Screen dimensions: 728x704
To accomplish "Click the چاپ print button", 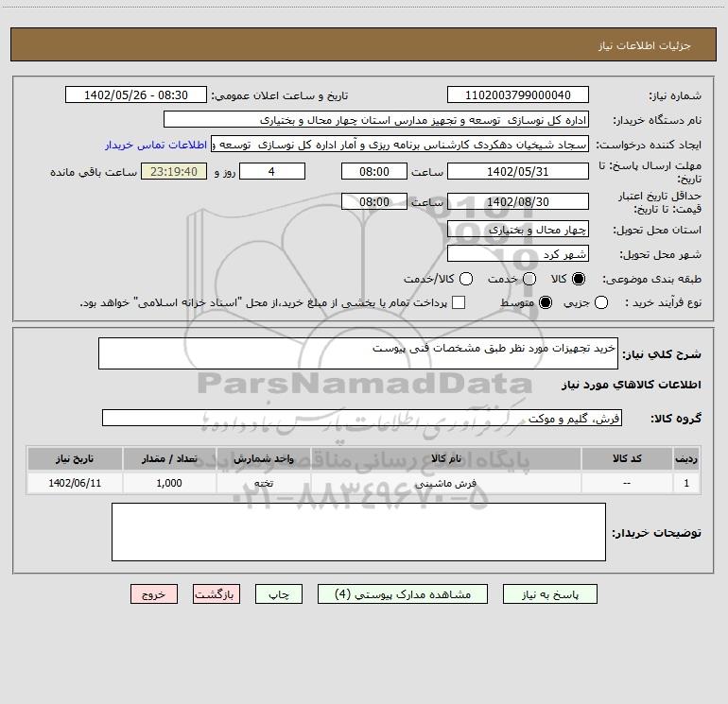I will click(x=279, y=594).
